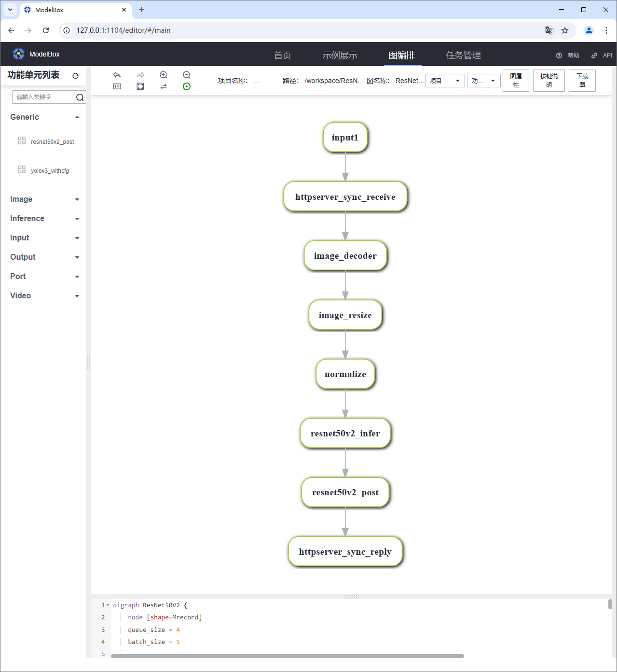This screenshot has height=672, width=617.
Task: Open the 项目 dropdown menu
Action: [x=445, y=81]
